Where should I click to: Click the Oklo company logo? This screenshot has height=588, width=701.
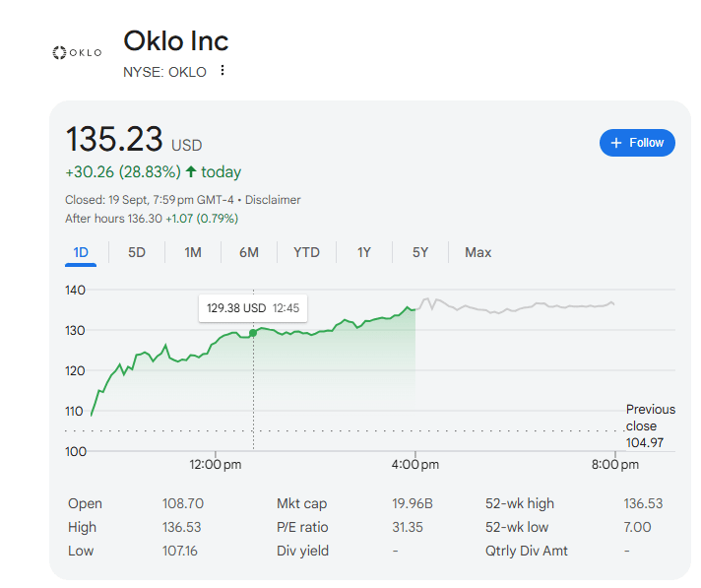pos(76,52)
